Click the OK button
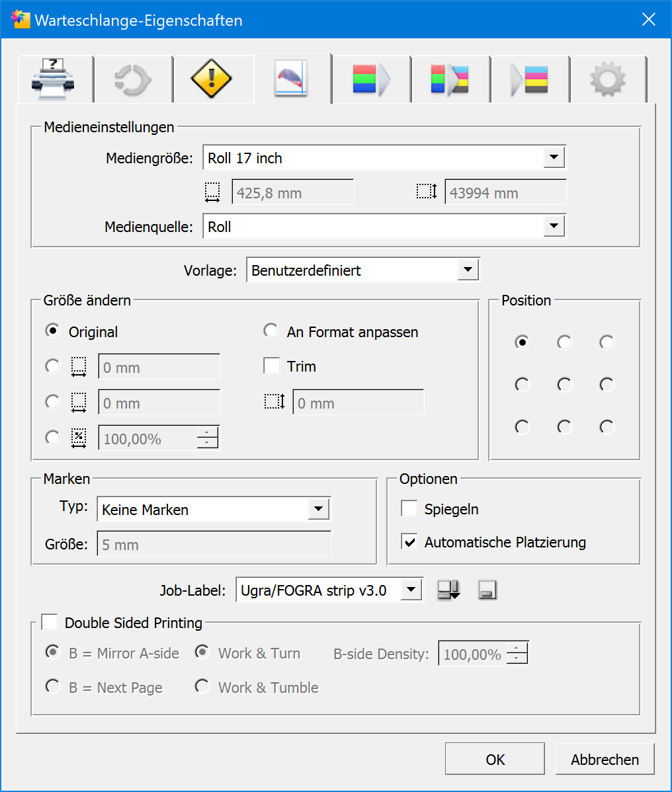 click(495, 760)
